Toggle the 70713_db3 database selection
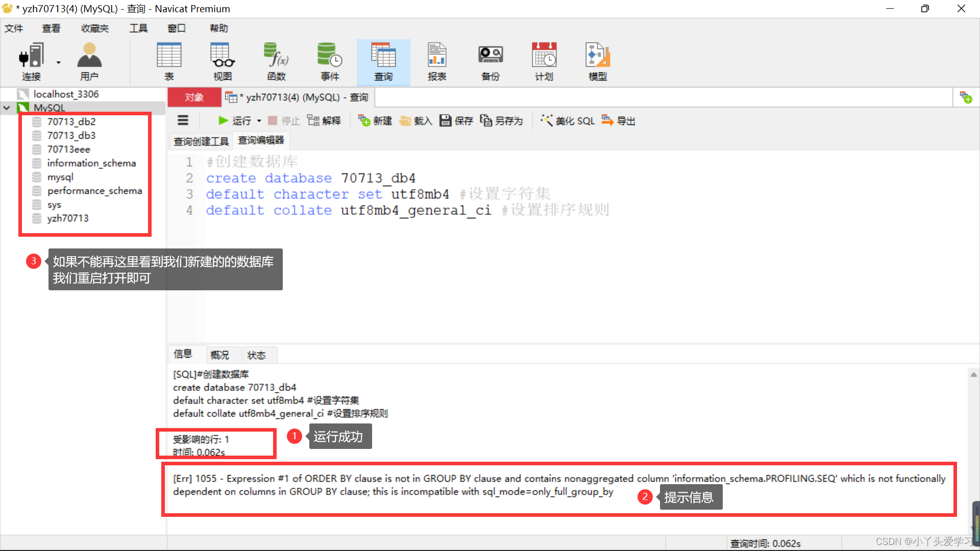The image size is (980, 551). (71, 135)
